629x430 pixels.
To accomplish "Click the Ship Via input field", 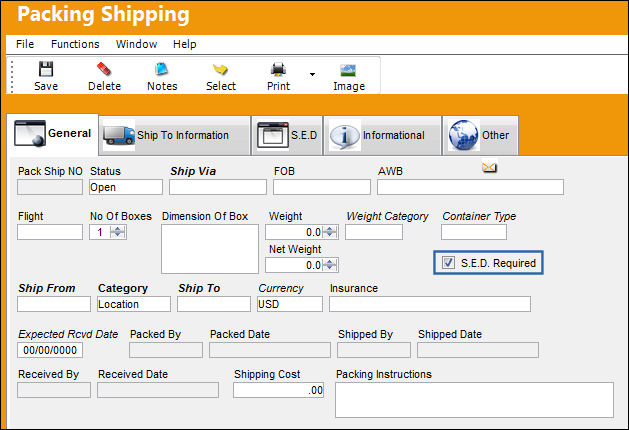I will (x=218, y=187).
